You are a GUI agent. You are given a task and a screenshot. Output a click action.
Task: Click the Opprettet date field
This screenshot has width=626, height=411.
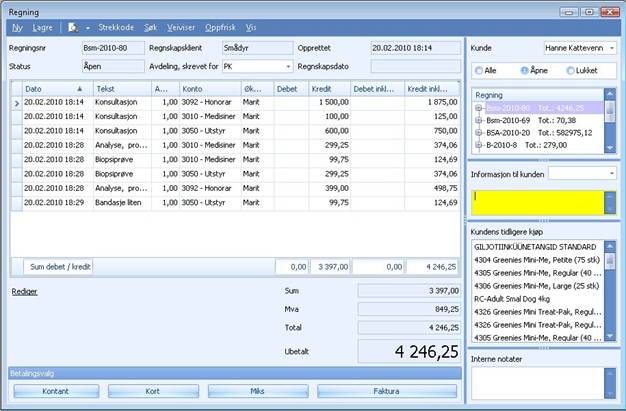click(415, 48)
